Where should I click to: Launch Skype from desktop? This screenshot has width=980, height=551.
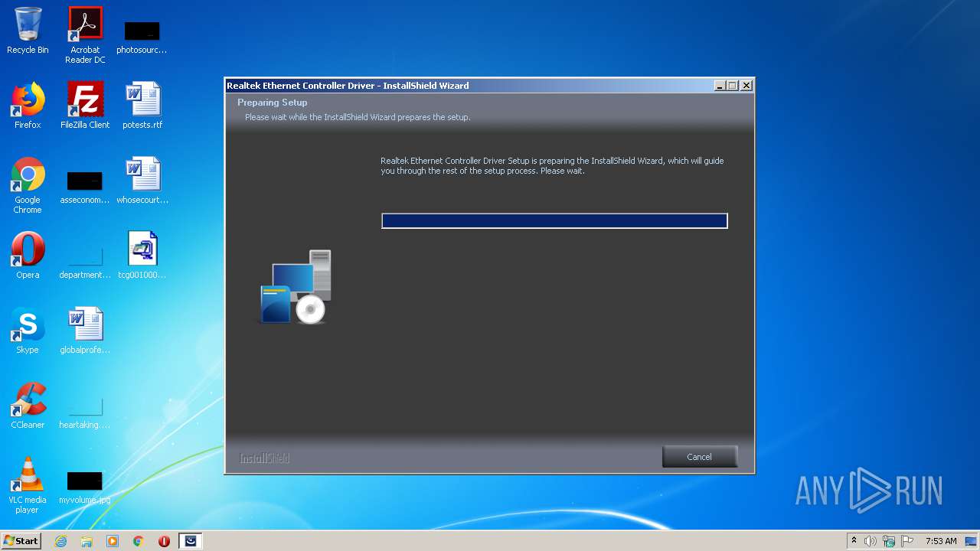(x=28, y=331)
